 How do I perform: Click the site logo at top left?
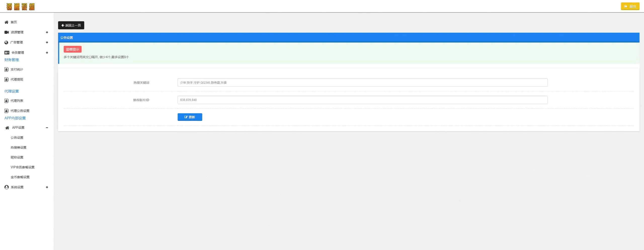[21, 7]
